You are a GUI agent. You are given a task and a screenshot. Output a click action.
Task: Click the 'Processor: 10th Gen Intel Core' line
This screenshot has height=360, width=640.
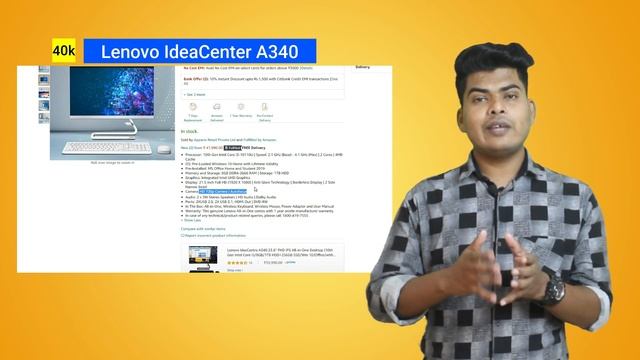pos(264,157)
